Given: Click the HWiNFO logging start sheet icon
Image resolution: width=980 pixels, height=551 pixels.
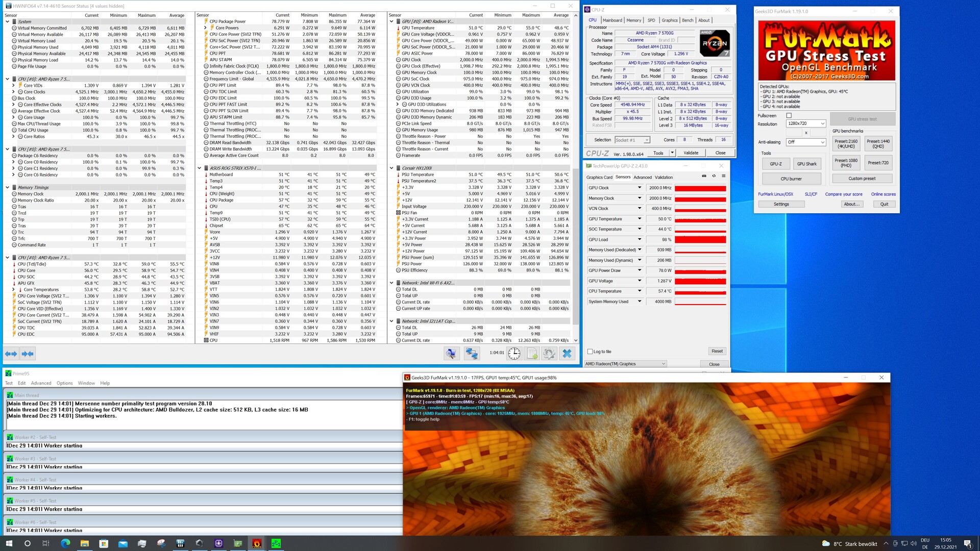Looking at the screenshot, I should [532, 353].
